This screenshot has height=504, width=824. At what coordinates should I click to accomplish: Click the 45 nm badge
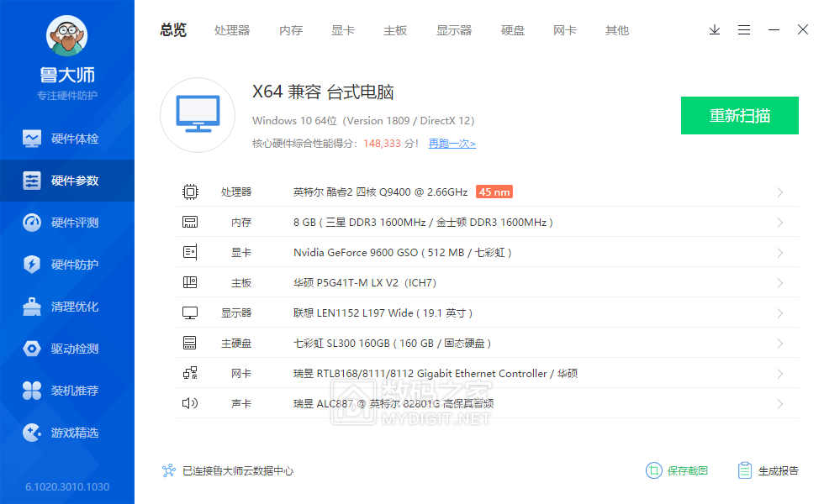(x=494, y=192)
